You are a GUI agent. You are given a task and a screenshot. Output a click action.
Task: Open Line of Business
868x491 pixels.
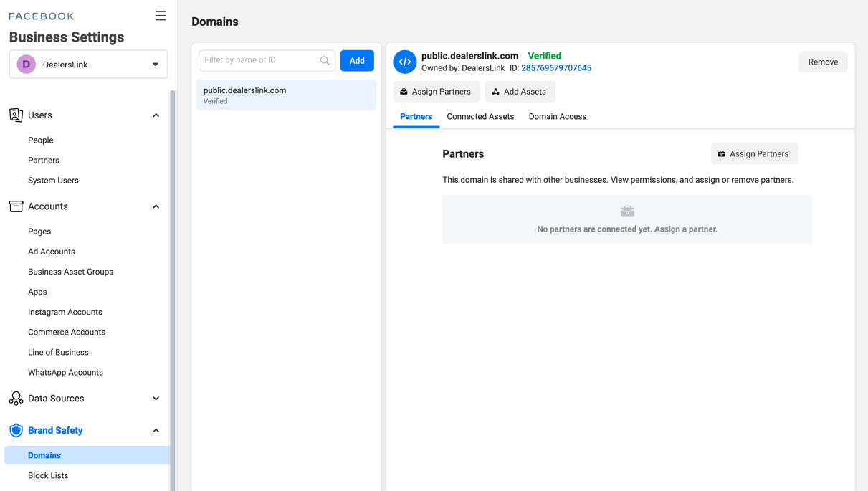click(x=58, y=352)
